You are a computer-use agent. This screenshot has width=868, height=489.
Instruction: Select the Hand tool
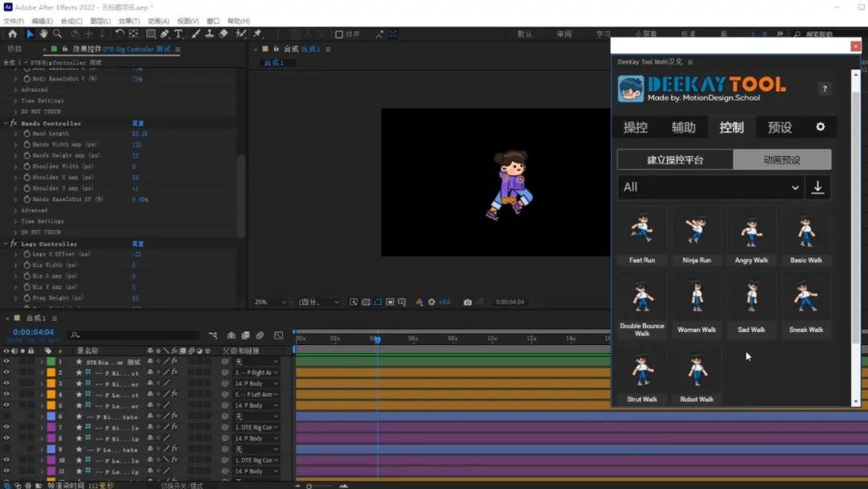(x=43, y=35)
